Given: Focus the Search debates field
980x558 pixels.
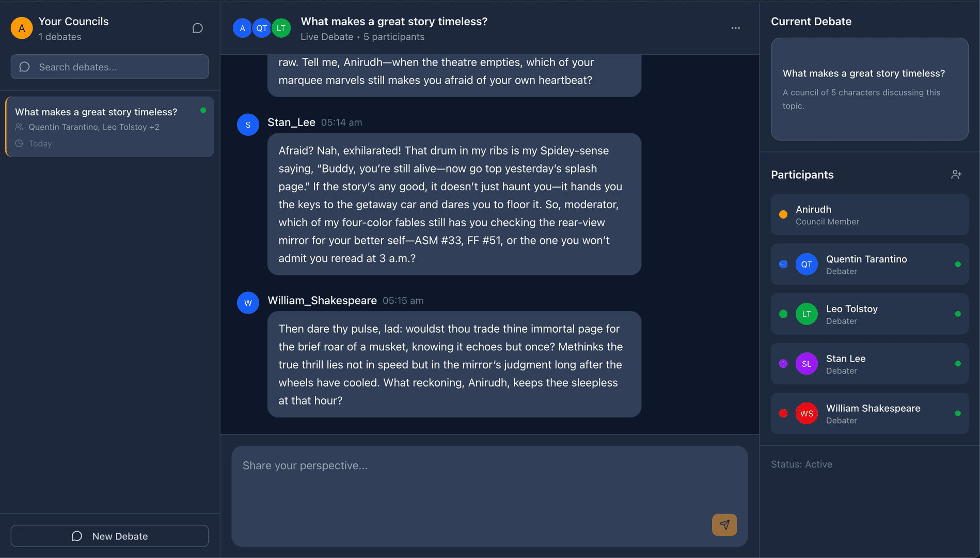Looking at the screenshot, I should click(109, 67).
